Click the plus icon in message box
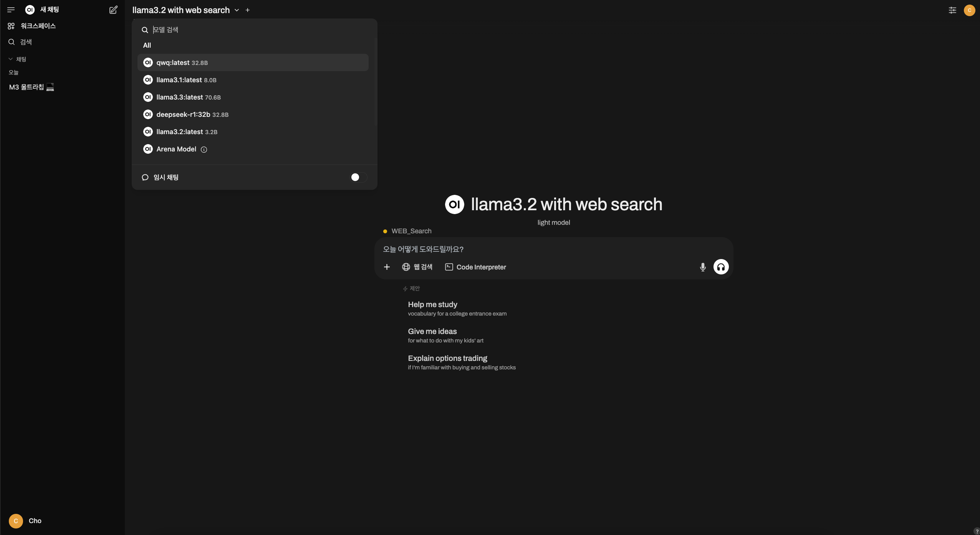Viewport: 980px width, 535px height. (x=387, y=267)
